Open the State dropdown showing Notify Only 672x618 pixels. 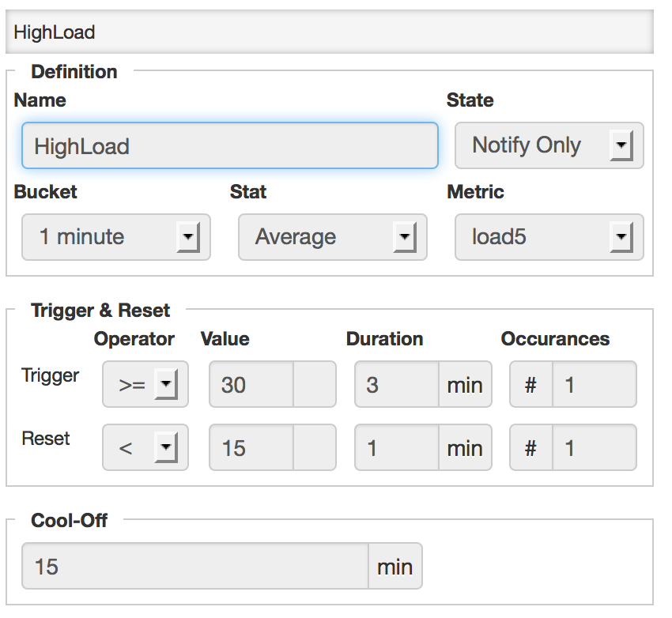point(549,146)
